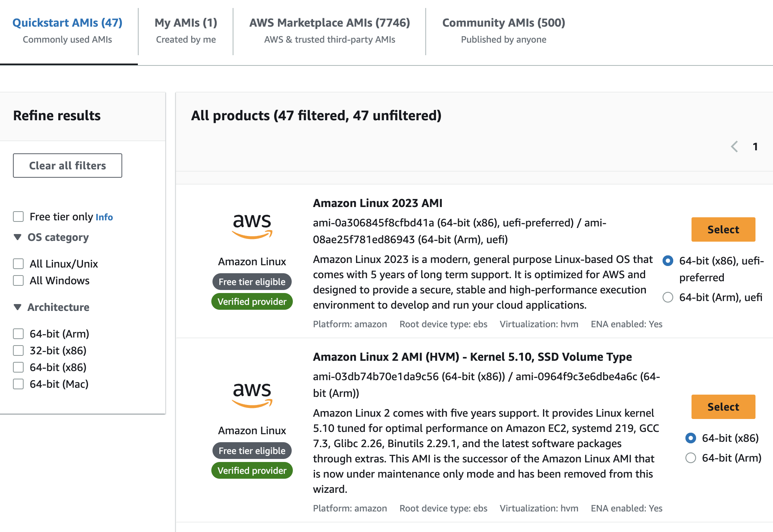Click the AWS logo for Amazon Linux 2023

(252, 226)
